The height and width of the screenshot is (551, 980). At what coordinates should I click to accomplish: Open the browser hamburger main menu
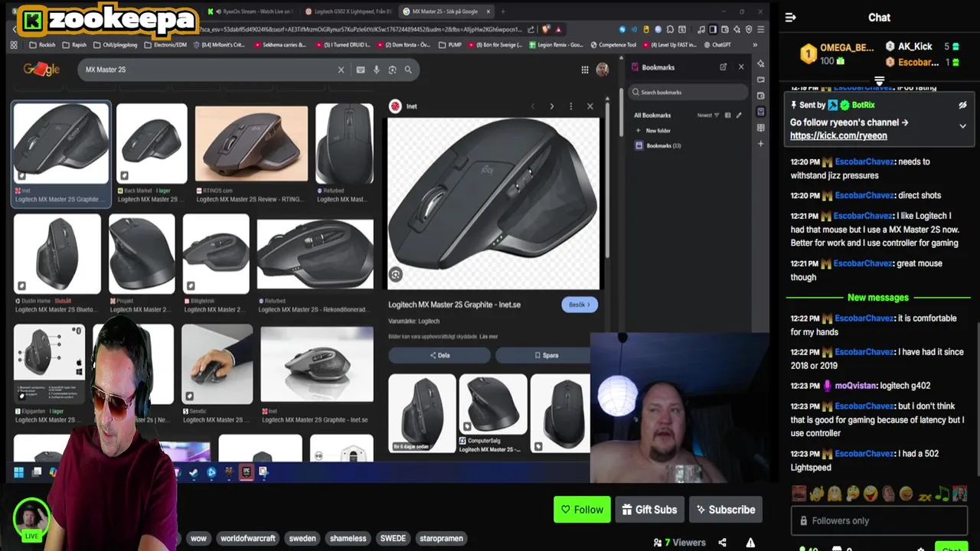[760, 29]
